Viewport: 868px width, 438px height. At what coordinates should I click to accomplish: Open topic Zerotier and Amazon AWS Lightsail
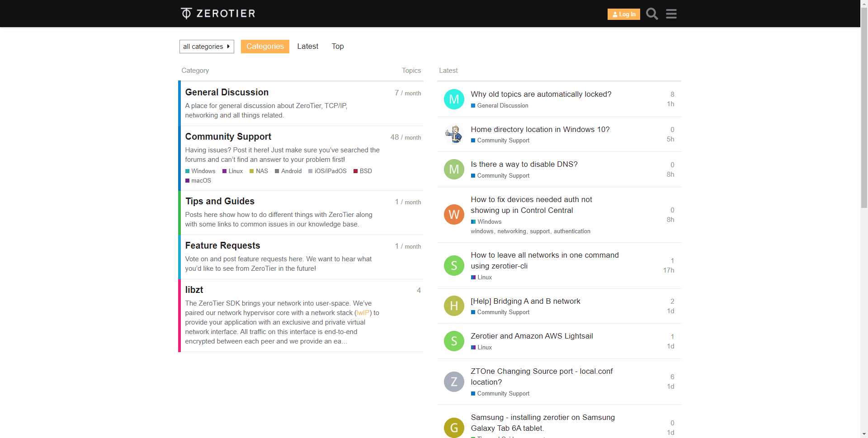click(532, 336)
